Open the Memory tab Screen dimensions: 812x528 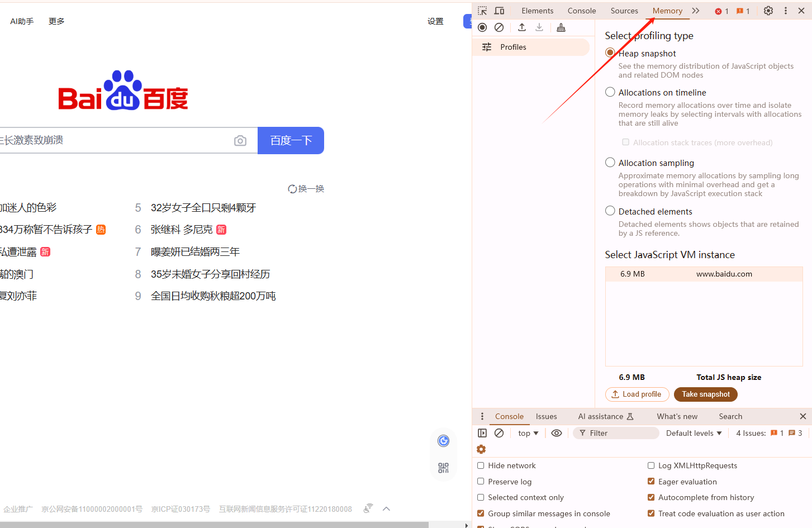pos(667,11)
